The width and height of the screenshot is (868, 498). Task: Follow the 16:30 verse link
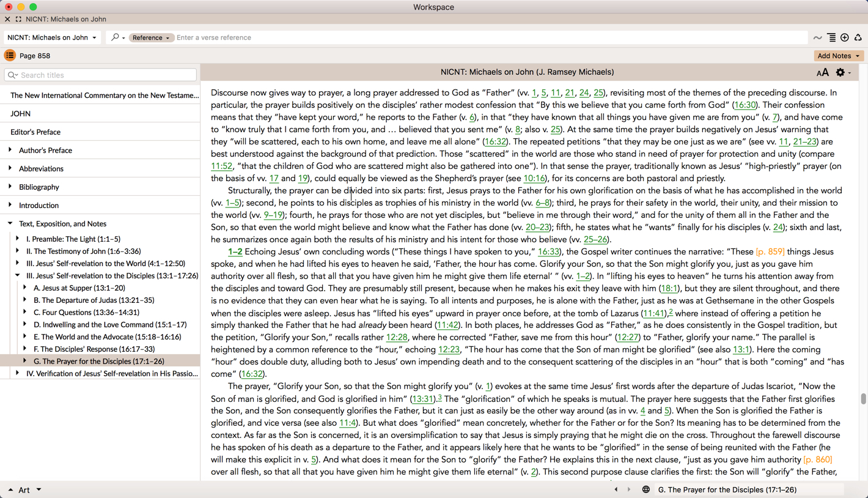point(745,105)
